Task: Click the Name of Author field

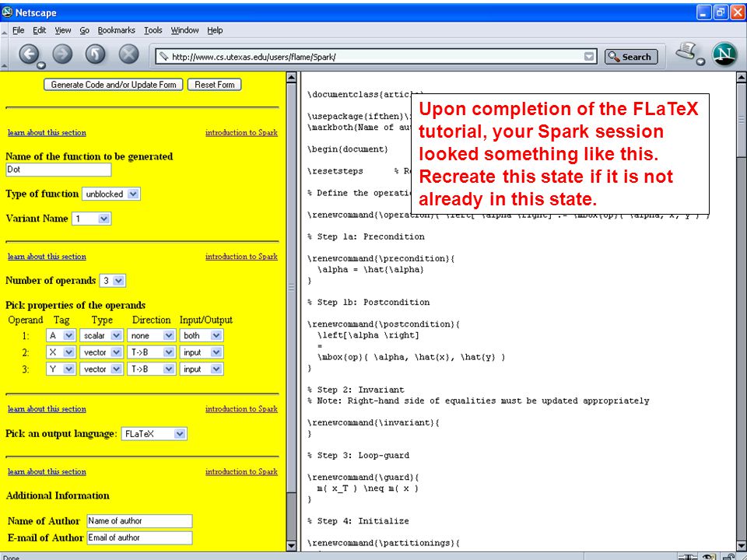Action: 139,521
